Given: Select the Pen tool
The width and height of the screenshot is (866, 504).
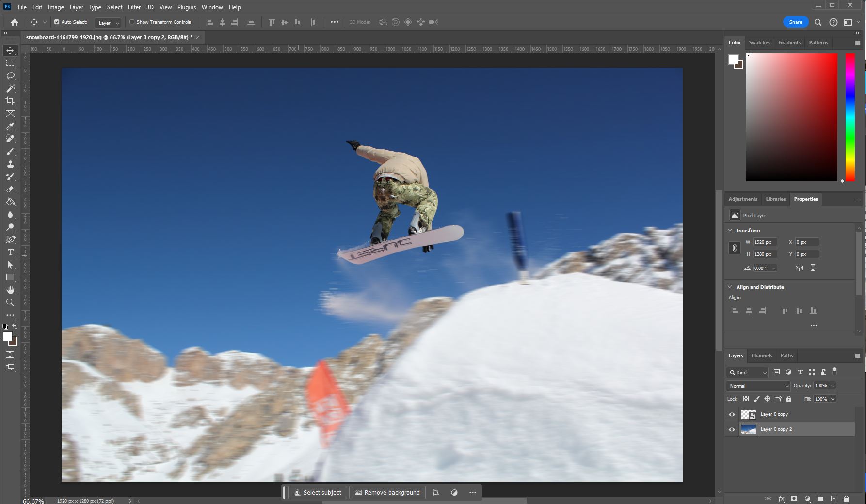Looking at the screenshot, I should point(10,239).
